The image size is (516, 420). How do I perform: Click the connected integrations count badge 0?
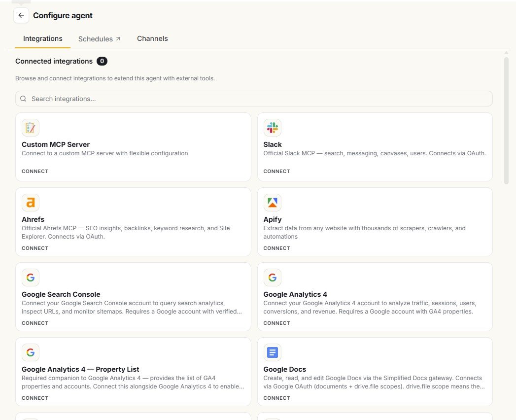(x=102, y=61)
